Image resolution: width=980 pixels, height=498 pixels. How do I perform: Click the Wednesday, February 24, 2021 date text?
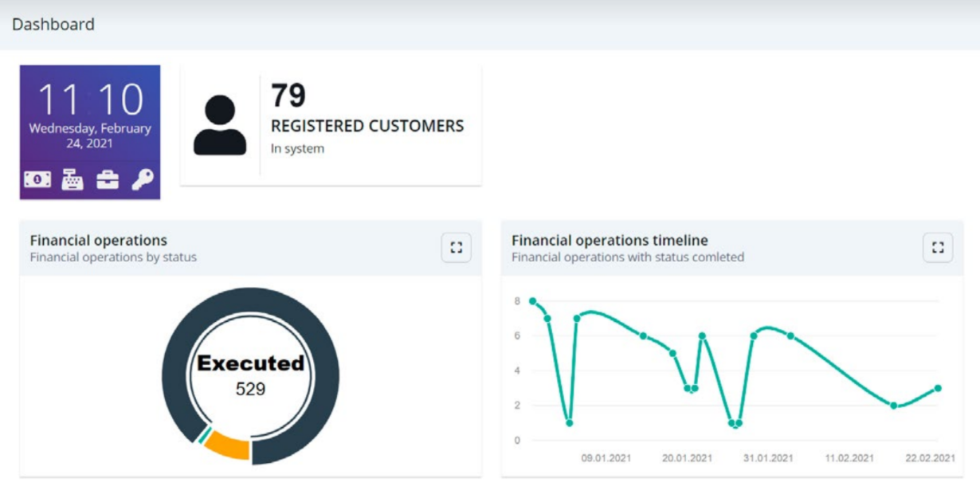click(90, 135)
